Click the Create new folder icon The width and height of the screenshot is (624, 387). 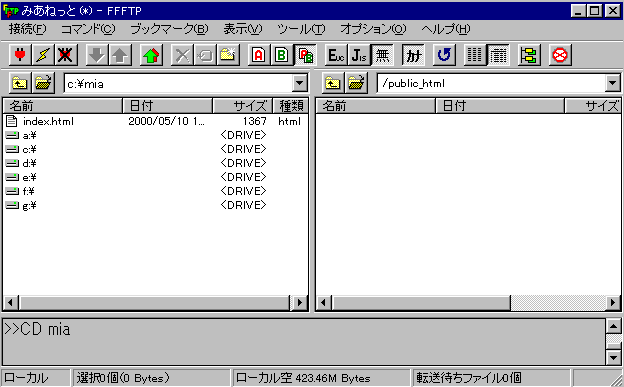(x=228, y=55)
